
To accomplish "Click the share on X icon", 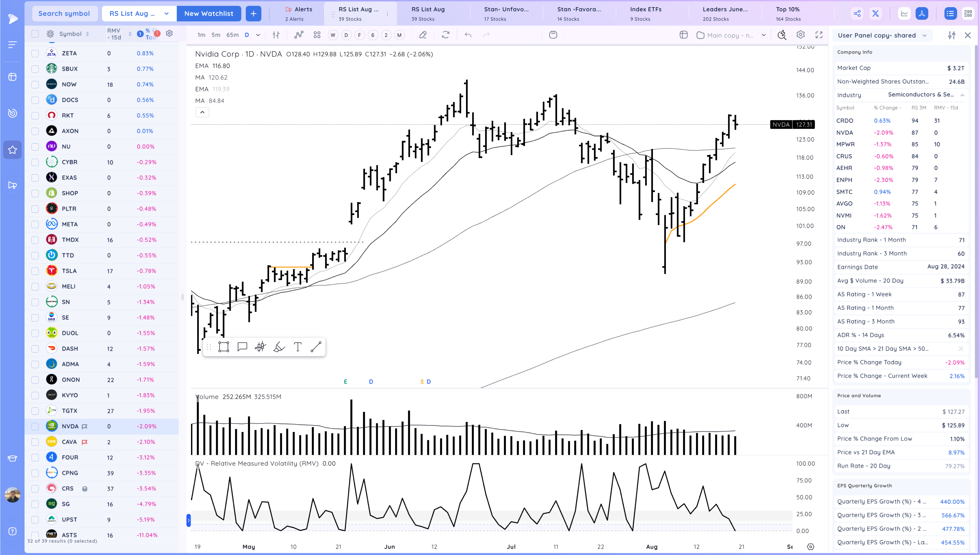I will [876, 14].
